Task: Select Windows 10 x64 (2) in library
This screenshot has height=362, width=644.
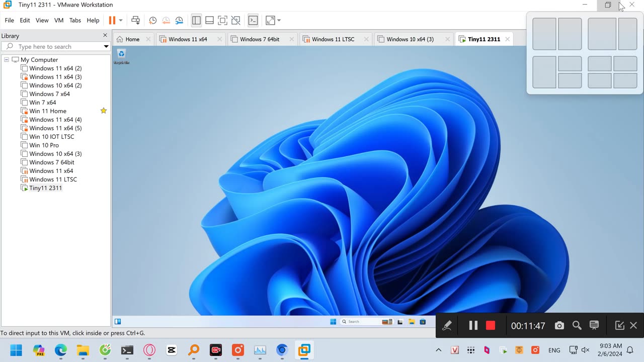Action: [x=55, y=85]
